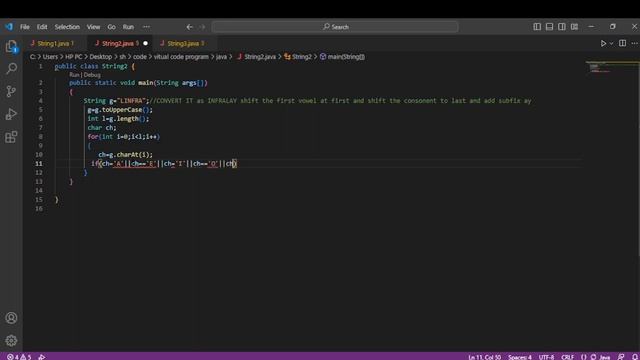Open the Edit menu
The width and height of the screenshot is (640, 360).
point(42,27)
